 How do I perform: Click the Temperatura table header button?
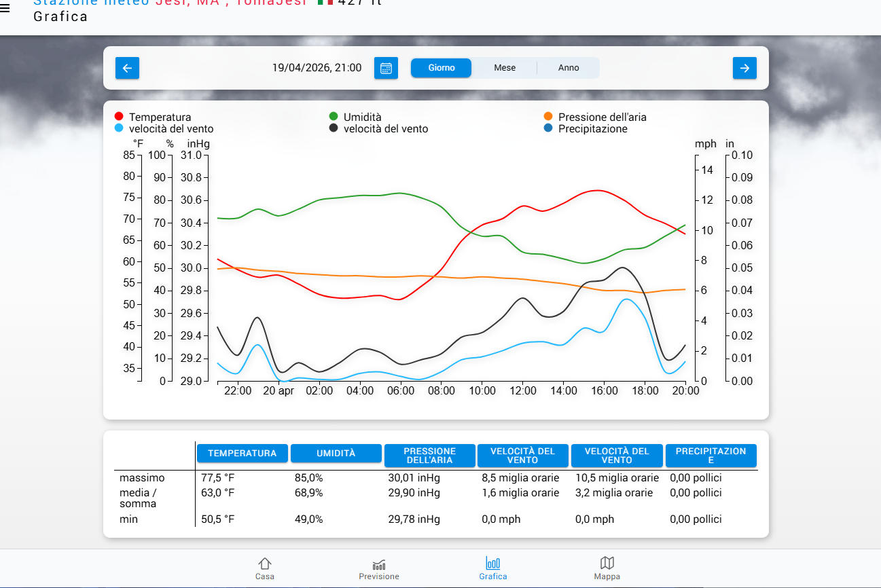tap(242, 453)
